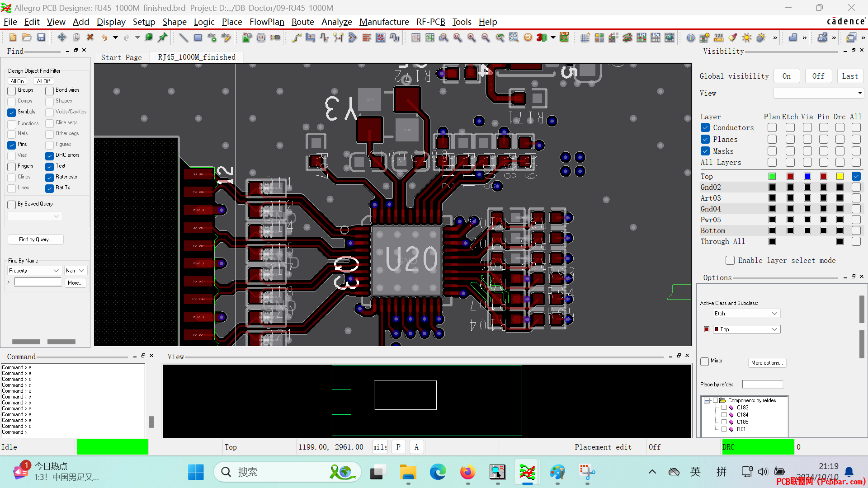Open the File menu
This screenshot has height=488, width=868.
point(10,22)
